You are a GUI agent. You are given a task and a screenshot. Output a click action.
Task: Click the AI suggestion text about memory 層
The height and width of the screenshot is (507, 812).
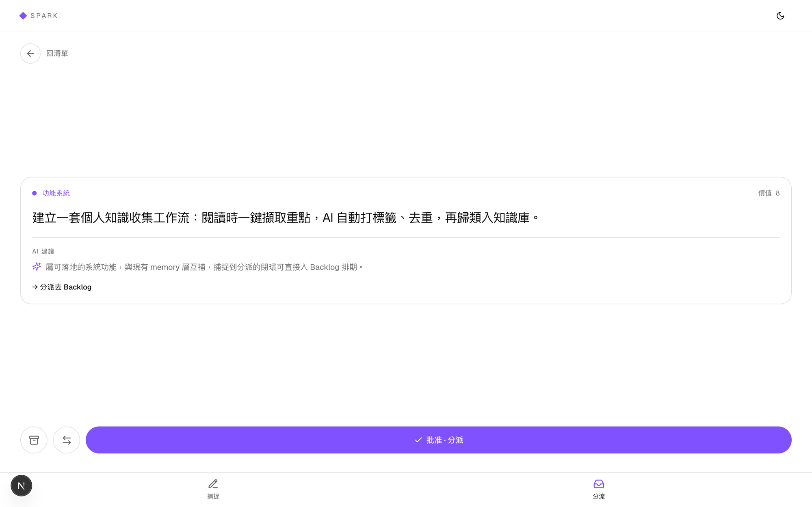[x=205, y=267]
